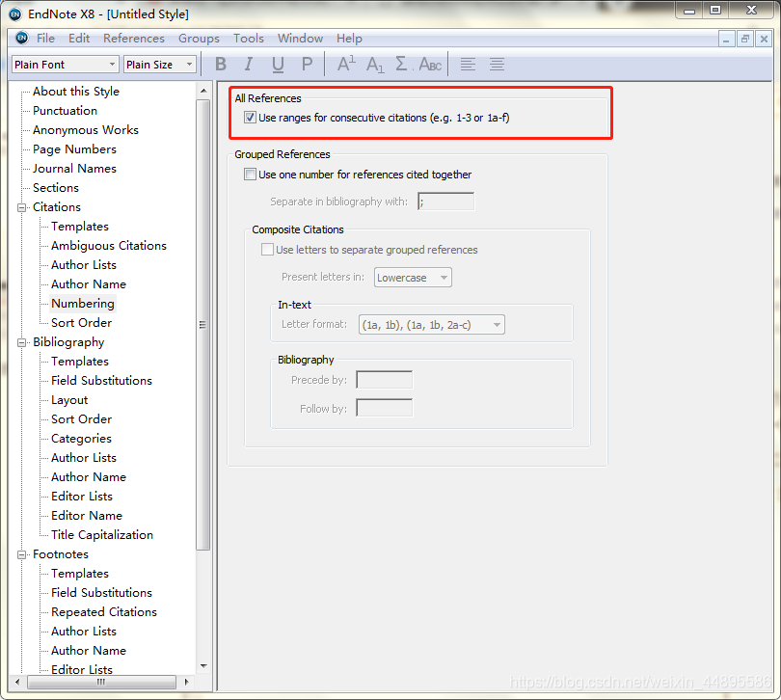781x700 pixels.
Task: Collapse the Citations tree node
Action: tap(21, 207)
